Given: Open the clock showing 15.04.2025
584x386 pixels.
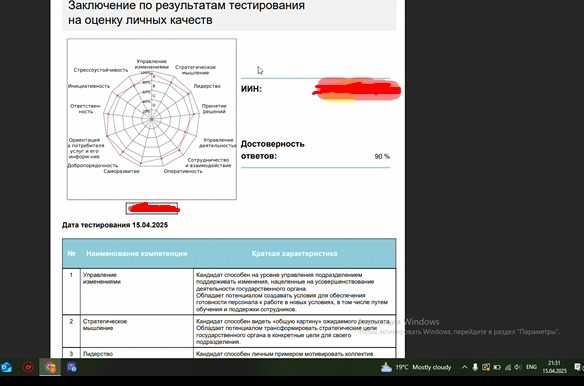Looking at the screenshot, I should [x=554, y=367].
